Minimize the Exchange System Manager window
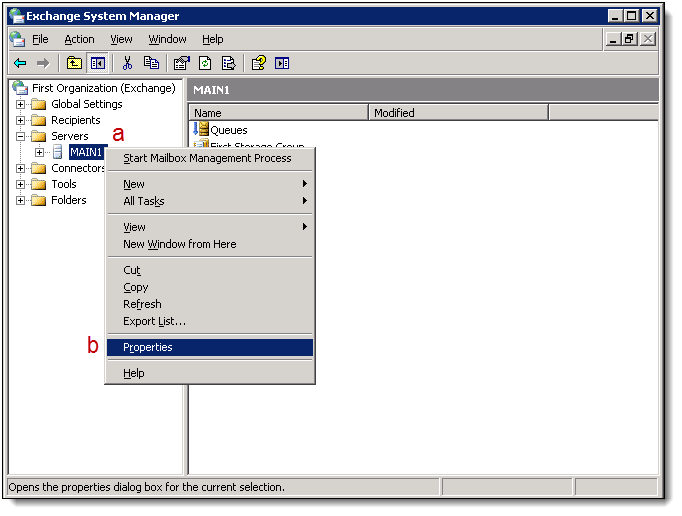 615,16
